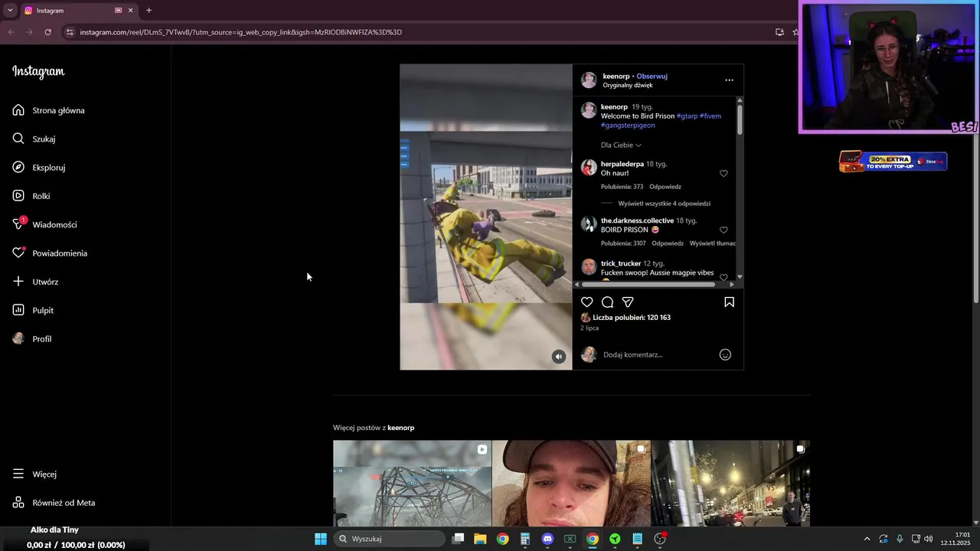Reload the page in Chrome
The width and height of the screenshot is (980, 551).
click(47, 32)
